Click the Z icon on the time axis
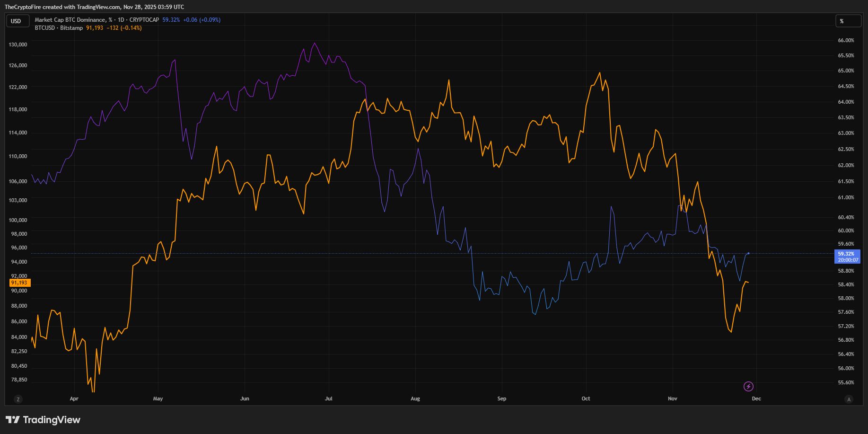868x434 pixels. click(x=18, y=399)
